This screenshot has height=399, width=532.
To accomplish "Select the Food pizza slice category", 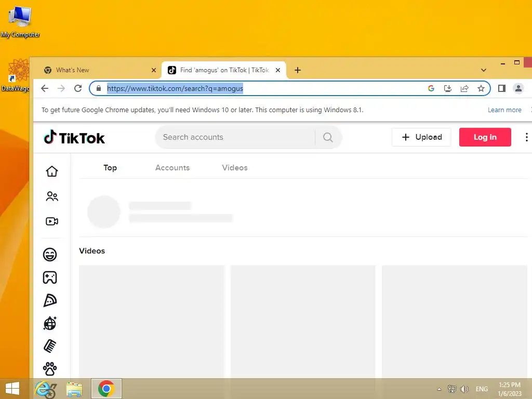I will pyautogui.click(x=50, y=300).
